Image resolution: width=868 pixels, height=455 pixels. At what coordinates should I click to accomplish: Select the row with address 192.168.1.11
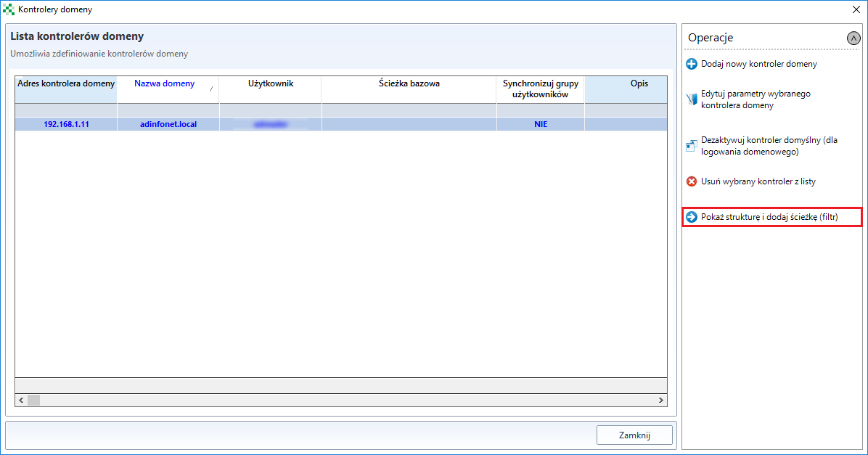coord(66,124)
